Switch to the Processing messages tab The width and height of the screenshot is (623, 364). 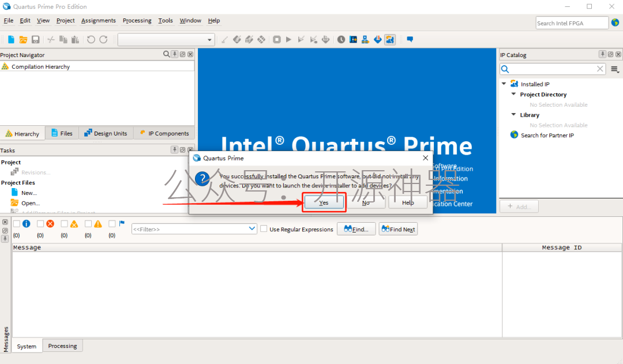[x=62, y=346]
